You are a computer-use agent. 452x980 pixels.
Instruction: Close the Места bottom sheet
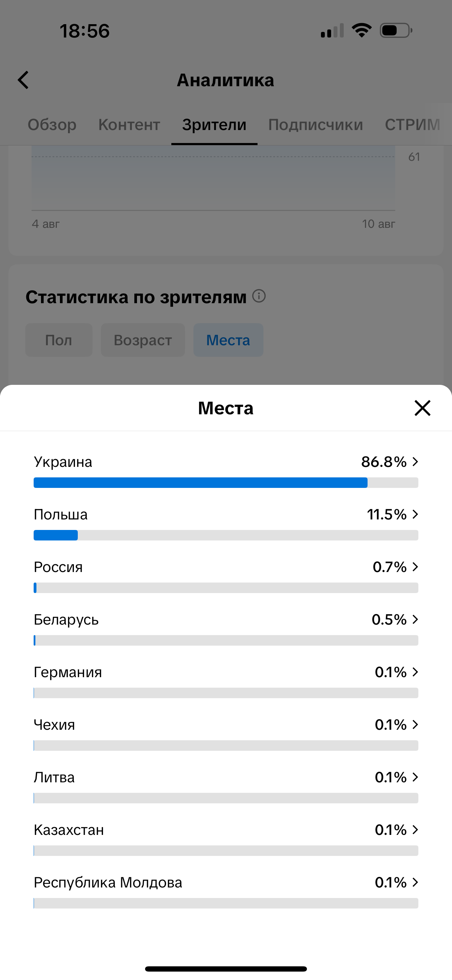point(422,408)
